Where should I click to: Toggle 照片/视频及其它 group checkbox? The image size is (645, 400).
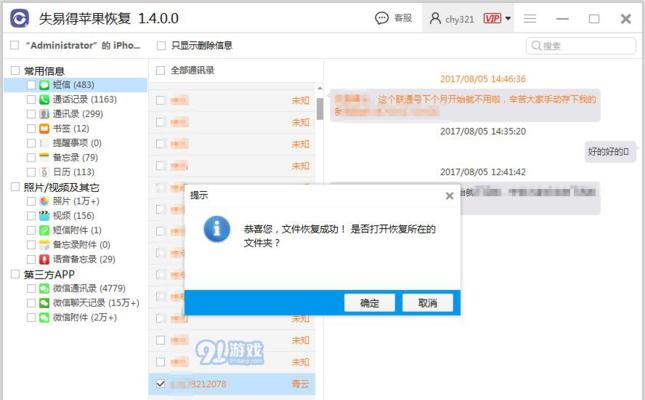[x=15, y=187]
